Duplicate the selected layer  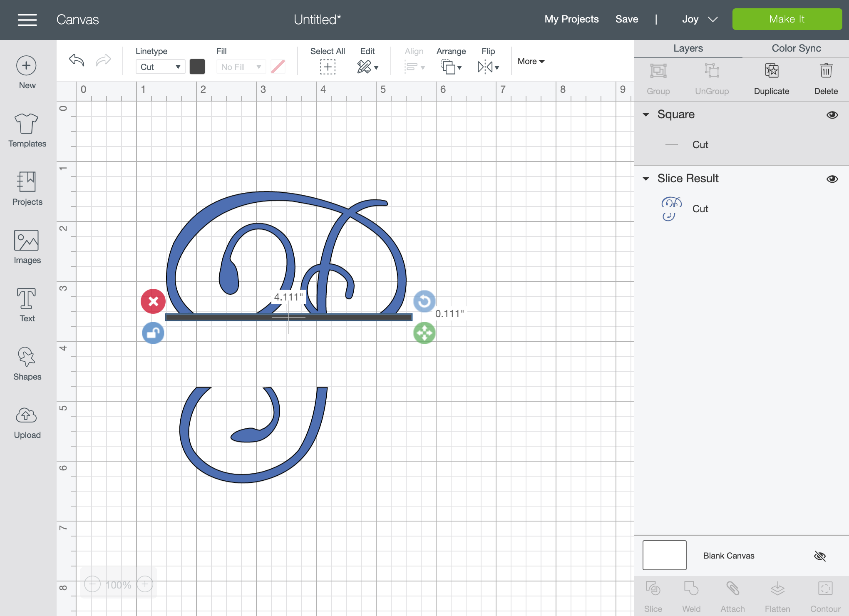click(x=772, y=79)
